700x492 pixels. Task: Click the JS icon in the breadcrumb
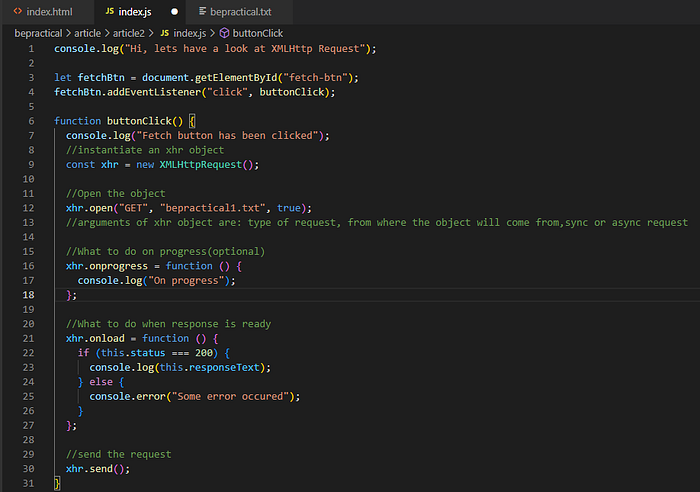[165, 33]
